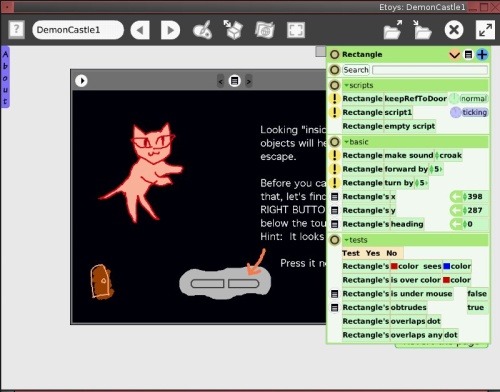The image size is (500, 392).
Task: Click the left button of gray mouse
Action: click(x=207, y=284)
